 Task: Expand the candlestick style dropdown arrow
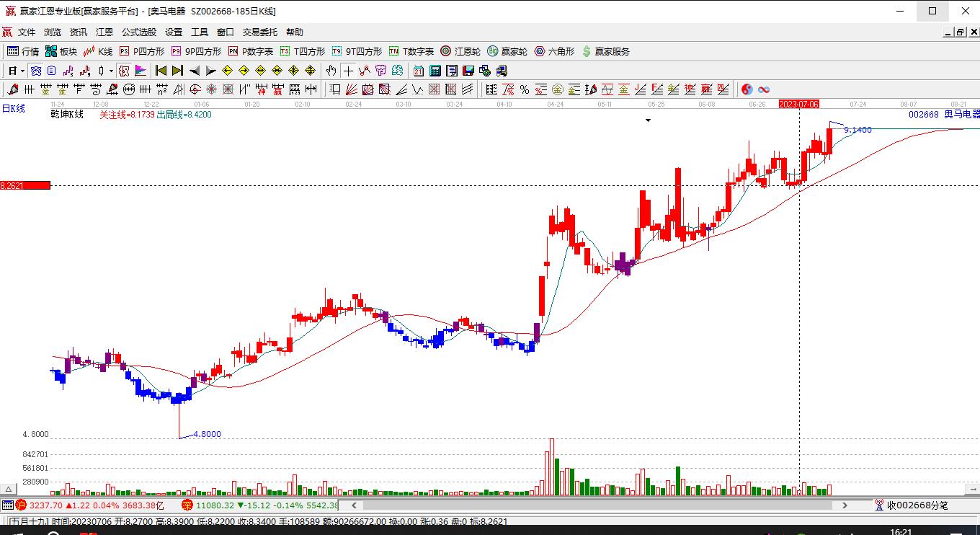click(111, 71)
